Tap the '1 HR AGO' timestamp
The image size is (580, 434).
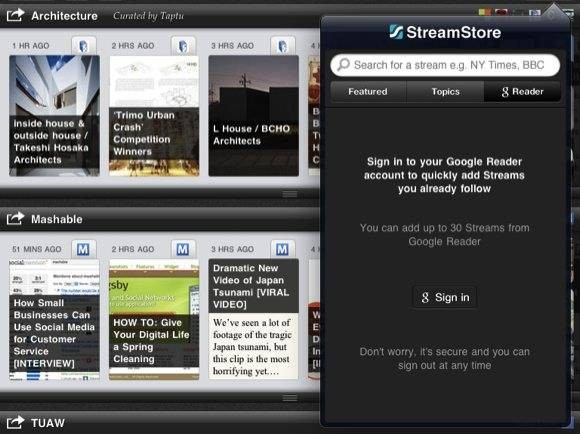pyautogui.click(x=30, y=46)
